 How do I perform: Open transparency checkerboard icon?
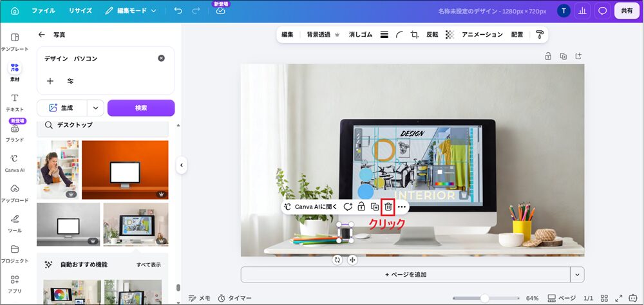click(x=450, y=35)
